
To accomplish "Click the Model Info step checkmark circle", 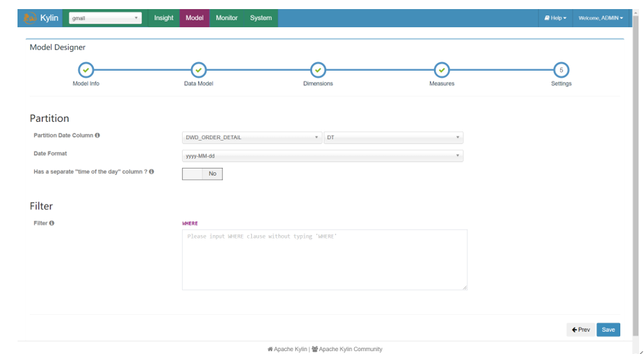I will pyautogui.click(x=86, y=70).
